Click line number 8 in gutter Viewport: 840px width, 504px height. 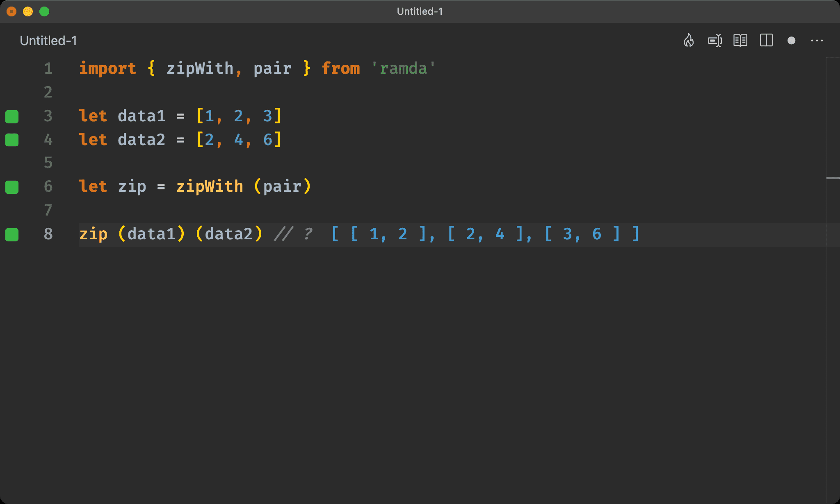(48, 234)
